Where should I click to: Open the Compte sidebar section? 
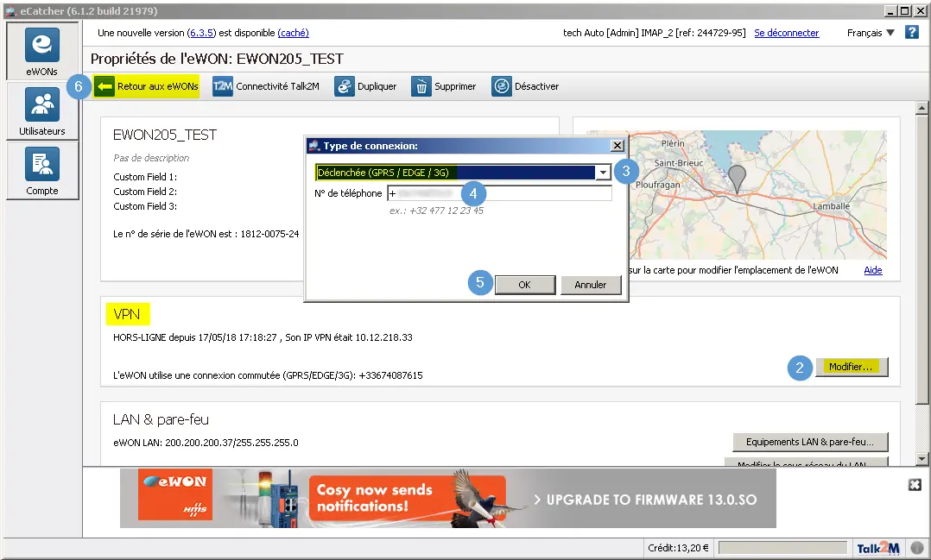[42, 170]
